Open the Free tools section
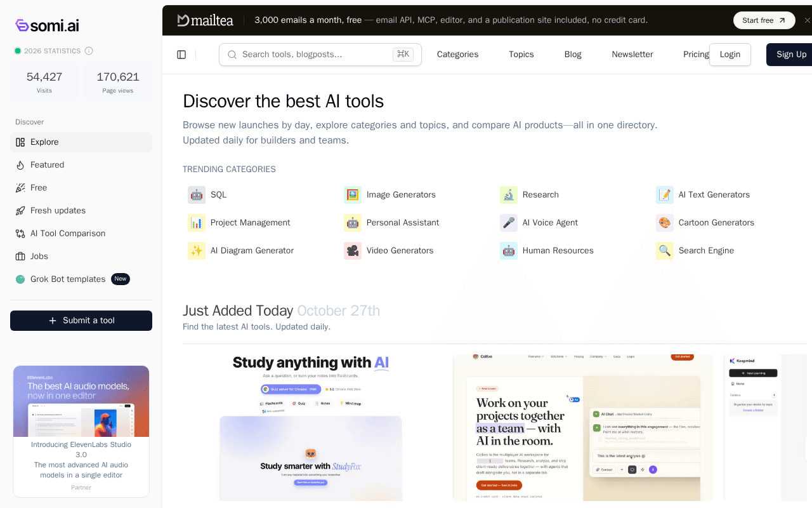Screen dimensions: 812x508 point(81,188)
